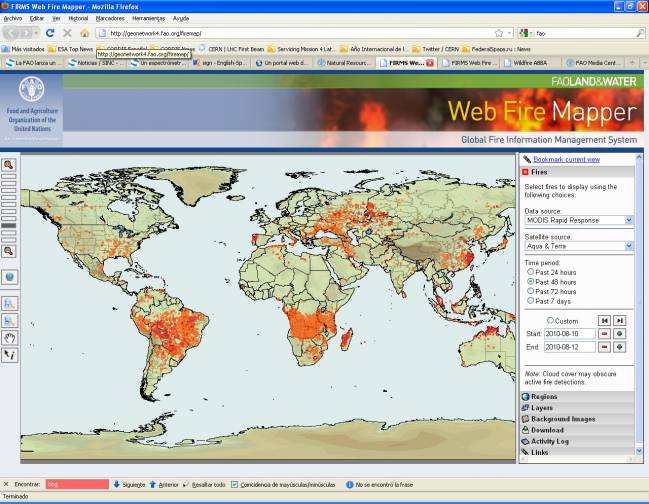Viewport: 649px width, 504px height.
Task: Click the dark active zoom level bar
Action: tap(9, 226)
